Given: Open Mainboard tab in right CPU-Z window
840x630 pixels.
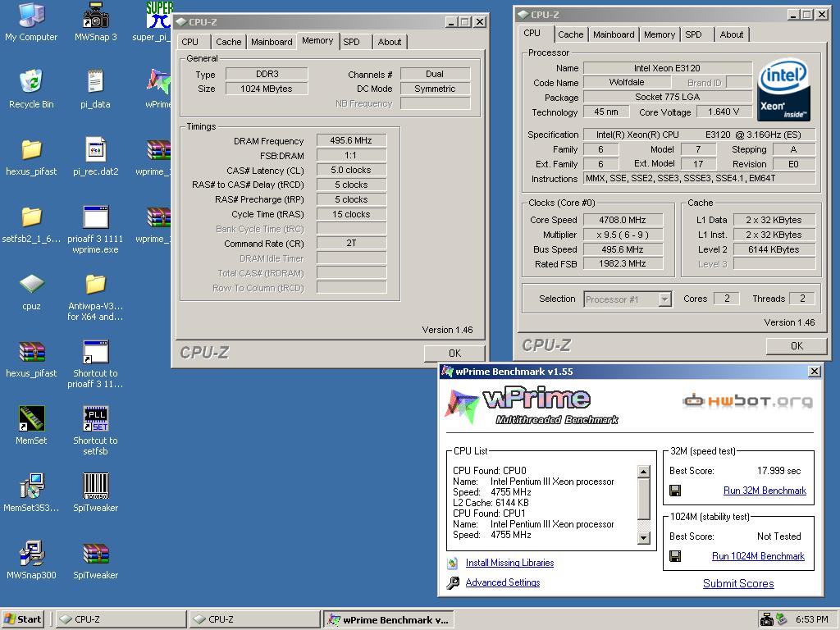Looking at the screenshot, I should (614, 34).
